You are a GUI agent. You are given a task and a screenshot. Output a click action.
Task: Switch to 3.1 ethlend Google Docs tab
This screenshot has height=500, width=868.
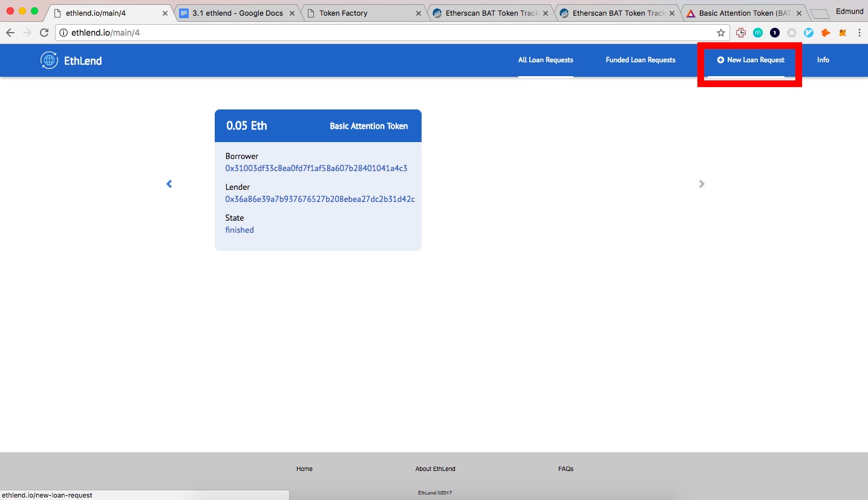pos(237,13)
